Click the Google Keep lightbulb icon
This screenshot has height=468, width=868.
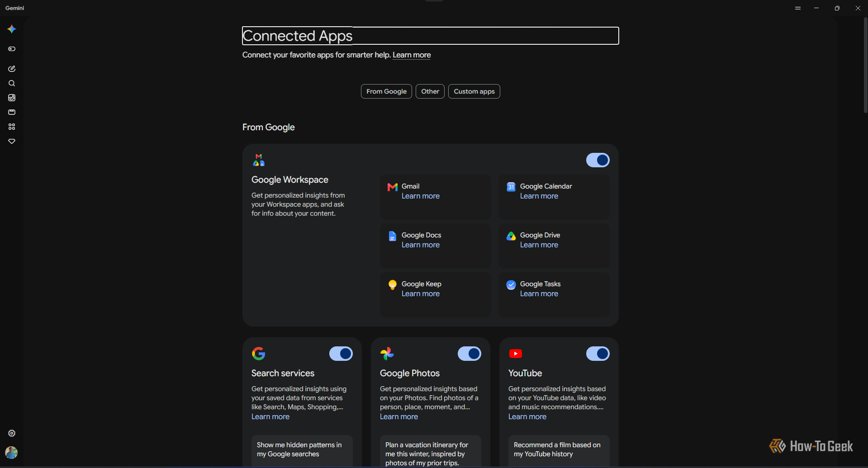click(393, 284)
